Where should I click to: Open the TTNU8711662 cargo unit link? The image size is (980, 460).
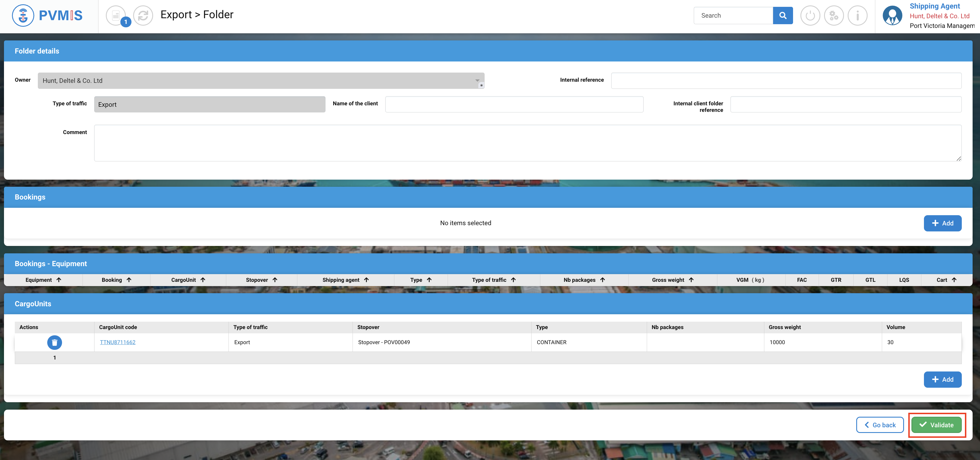tap(118, 342)
